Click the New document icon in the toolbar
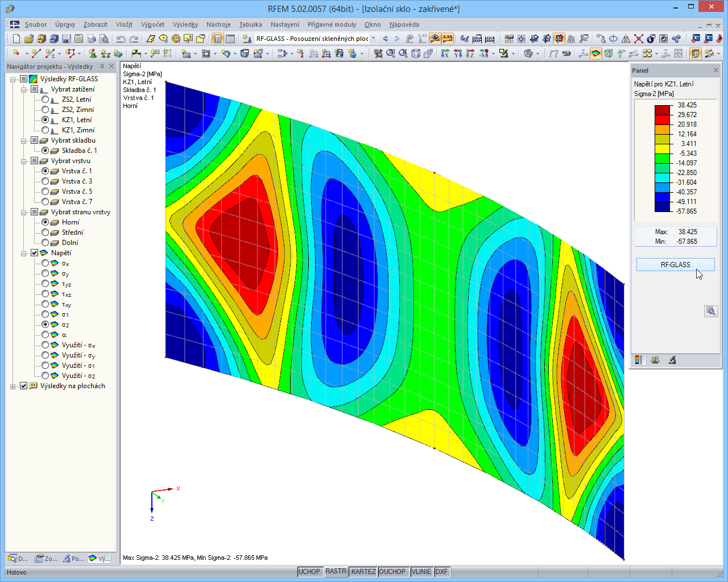This screenshot has height=582, width=728. (x=16, y=39)
